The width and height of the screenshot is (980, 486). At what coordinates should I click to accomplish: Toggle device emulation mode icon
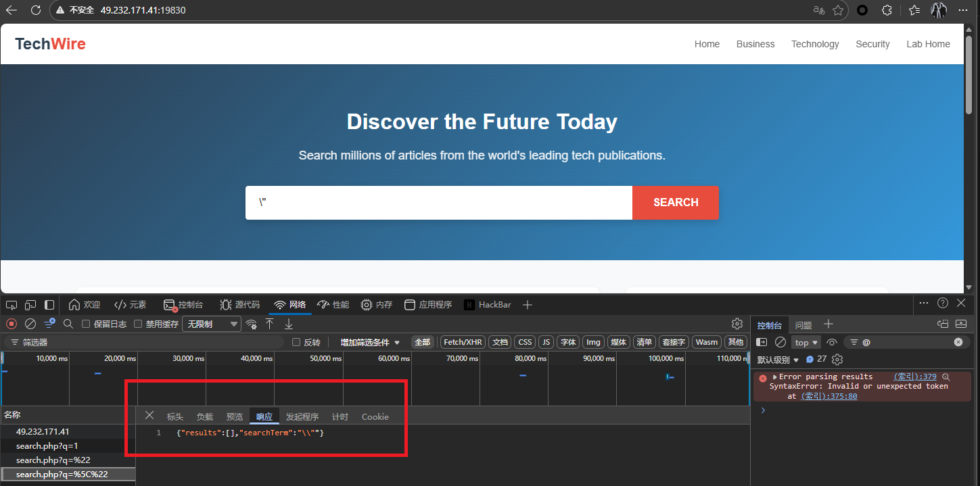[x=30, y=305]
